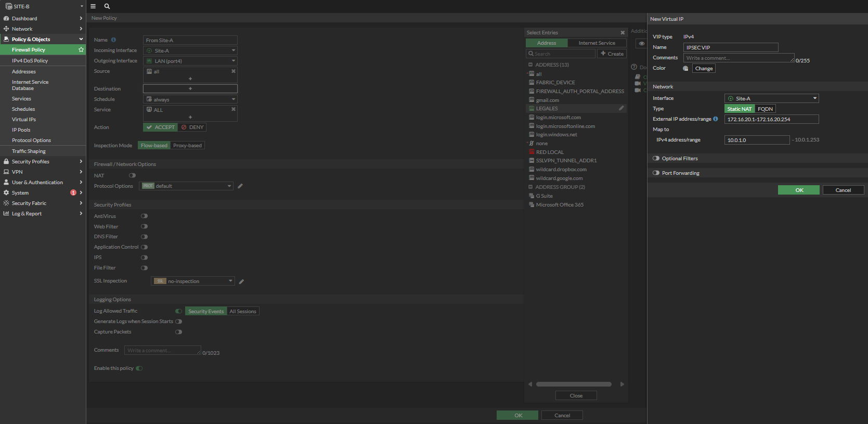Toggle the NAT switch on
Image resolution: width=868 pixels, height=424 pixels.
[x=132, y=176]
